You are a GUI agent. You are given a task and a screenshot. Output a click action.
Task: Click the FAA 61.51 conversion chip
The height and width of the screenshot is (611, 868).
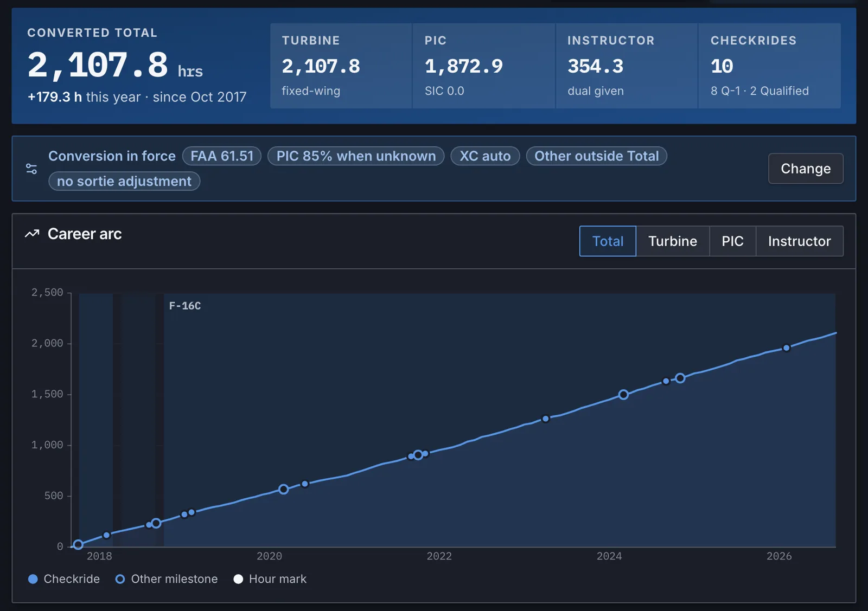[222, 156]
